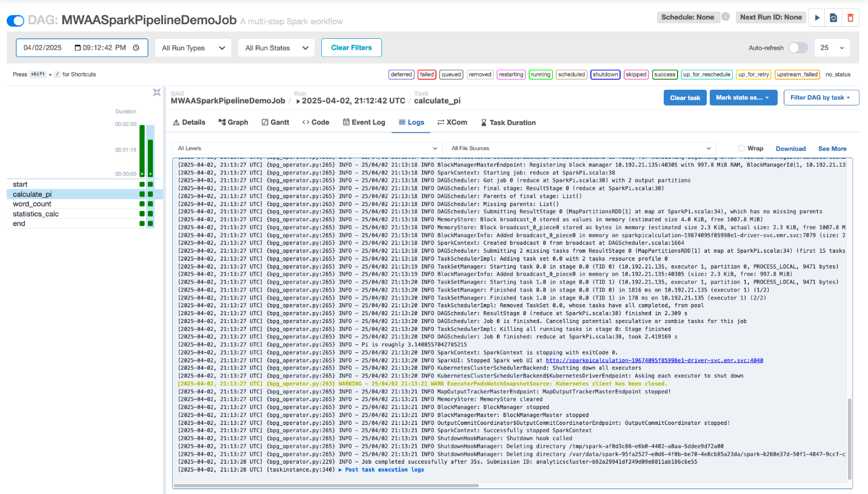The image size is (868, 494).
Task: Open the page size selector showing 25
Action: click(832, 47)
